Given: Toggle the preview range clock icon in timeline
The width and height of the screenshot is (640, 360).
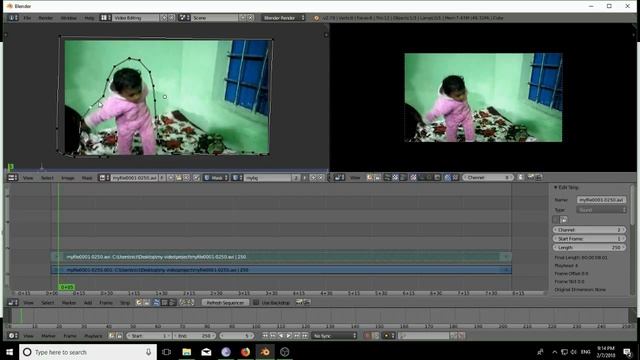Looking at the screenshot, I should 112,336.
